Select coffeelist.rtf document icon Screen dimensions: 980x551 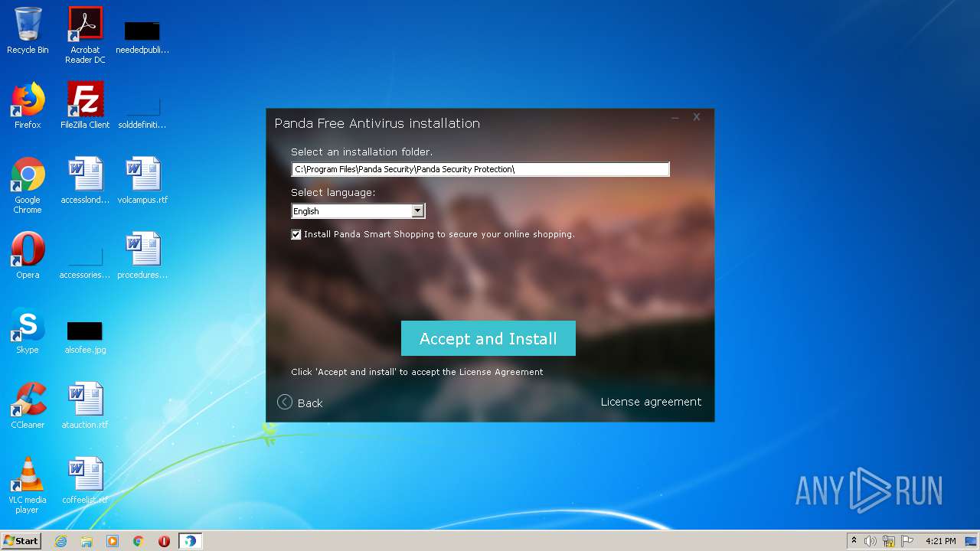[x=85, y=481]
